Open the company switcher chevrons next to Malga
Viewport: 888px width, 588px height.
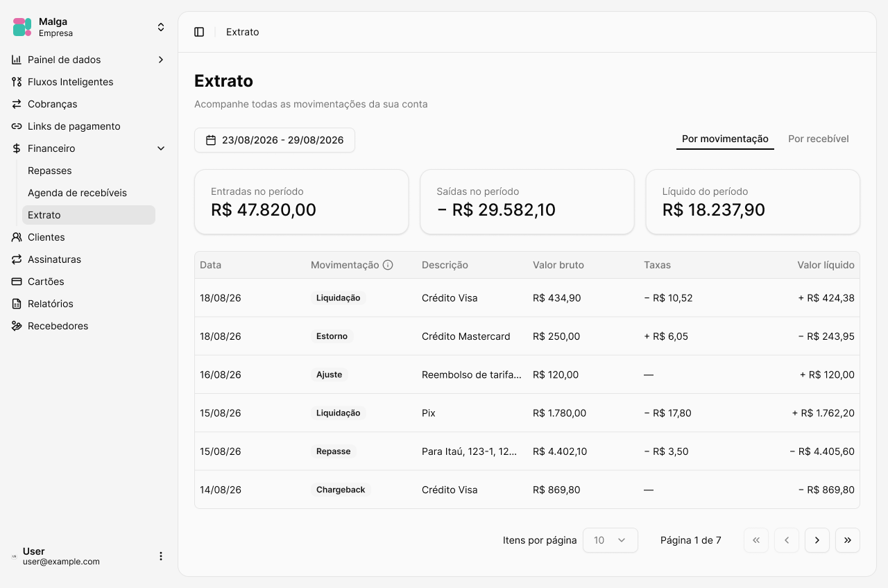[x=161, y=27]
